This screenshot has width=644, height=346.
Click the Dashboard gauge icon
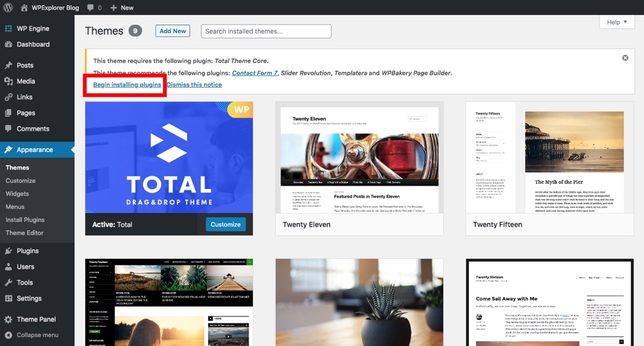[8, 44]
